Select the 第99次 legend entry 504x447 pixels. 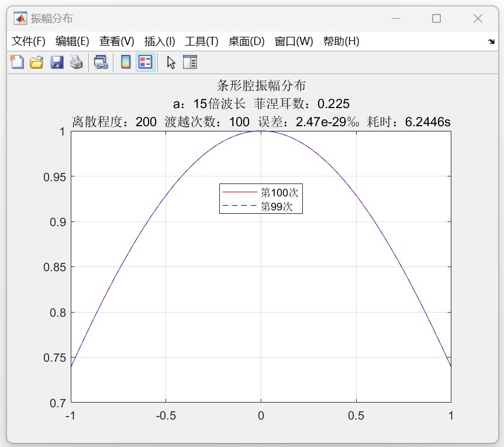[258, 206]
